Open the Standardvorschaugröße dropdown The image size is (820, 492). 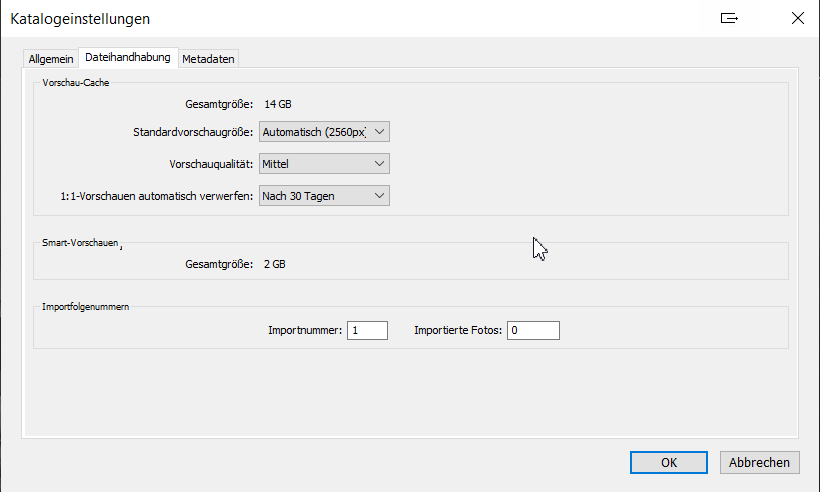click(x=324, y=132)
